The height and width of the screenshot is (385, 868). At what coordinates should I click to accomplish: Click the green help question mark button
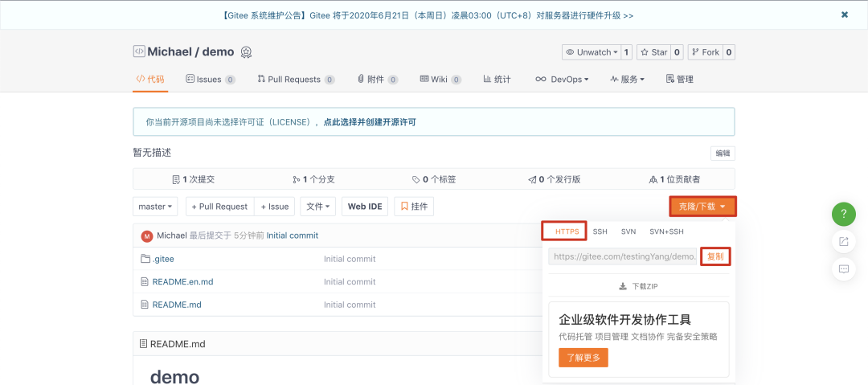[x=844, y=213]
